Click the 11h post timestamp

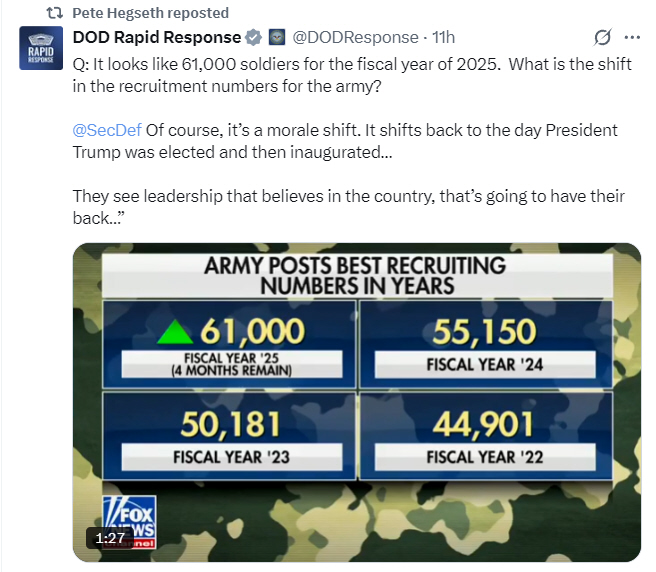[x=443, y=37]
